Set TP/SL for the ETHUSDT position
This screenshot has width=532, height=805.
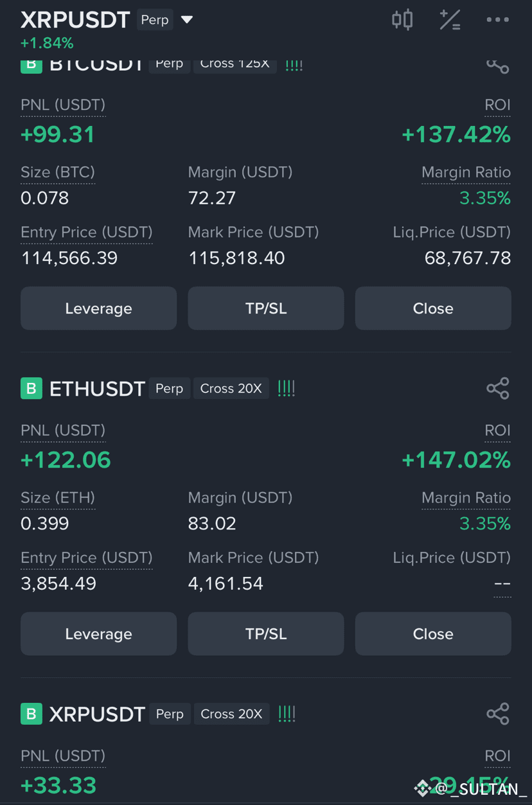(266, 633)
